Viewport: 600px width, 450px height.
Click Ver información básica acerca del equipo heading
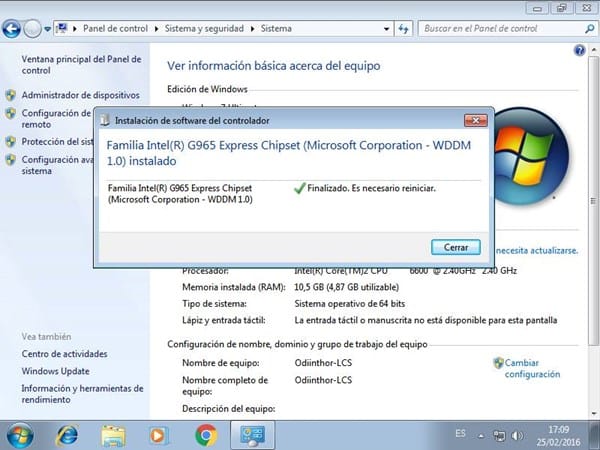[274, 66]
